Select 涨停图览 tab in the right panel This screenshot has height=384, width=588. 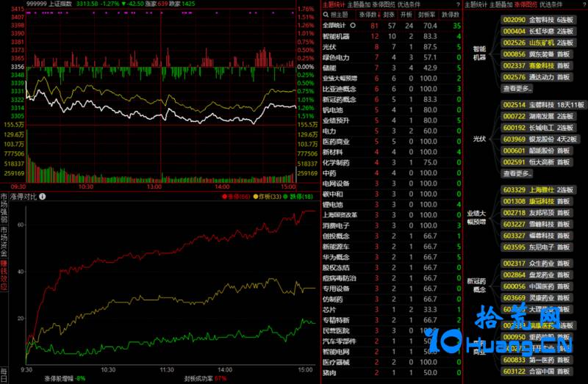pyautogui.click(x=526, y=4)
